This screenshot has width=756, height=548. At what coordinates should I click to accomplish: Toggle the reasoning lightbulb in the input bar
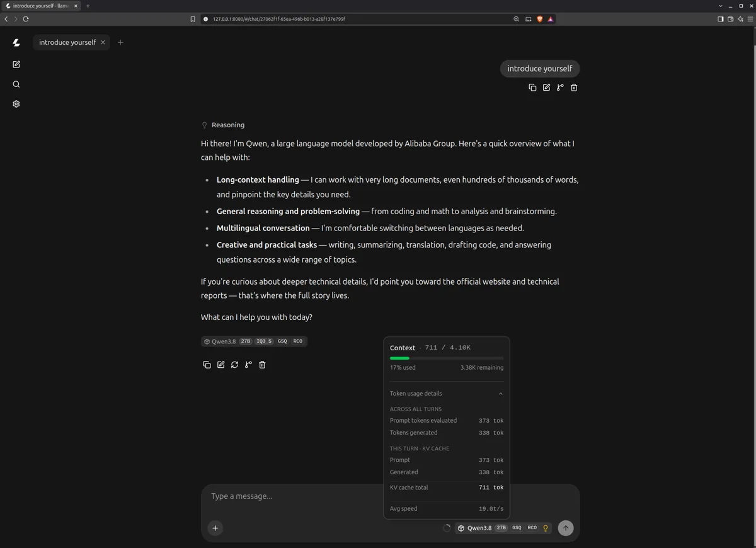coord(546,528)
